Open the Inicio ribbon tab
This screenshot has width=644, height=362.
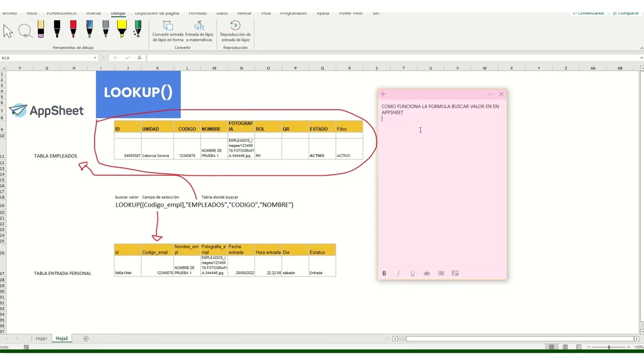coord(32,13)
